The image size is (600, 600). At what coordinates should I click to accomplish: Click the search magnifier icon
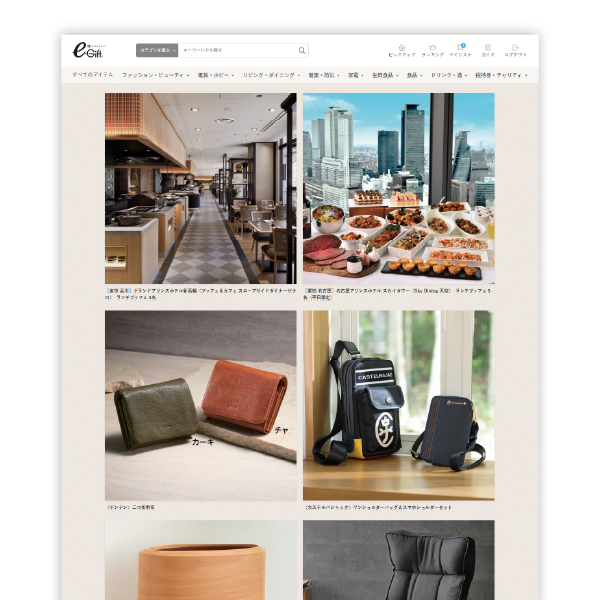pyautogui.click(x=302, y=50)
